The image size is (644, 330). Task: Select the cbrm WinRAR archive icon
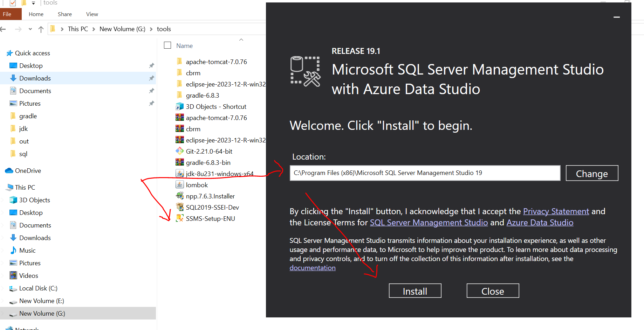tap(180, 129)
